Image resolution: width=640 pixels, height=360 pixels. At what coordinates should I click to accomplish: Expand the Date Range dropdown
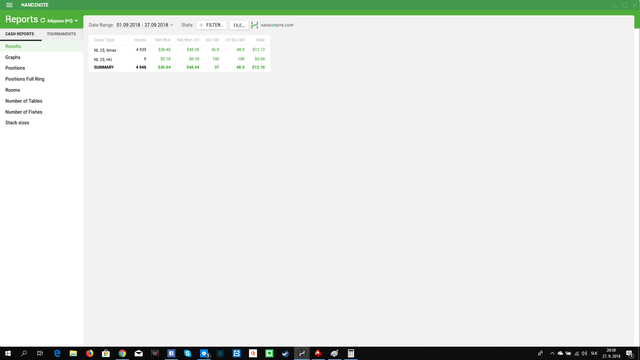click(144, 25)
